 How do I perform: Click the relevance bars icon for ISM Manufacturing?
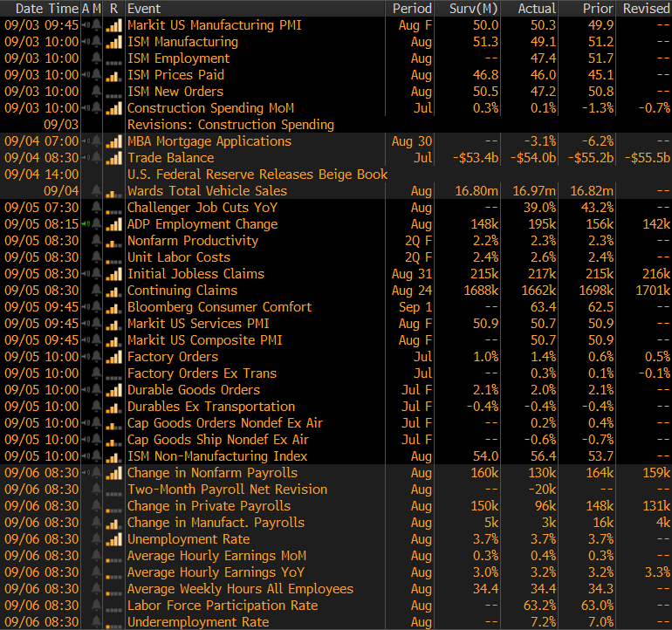113,42
